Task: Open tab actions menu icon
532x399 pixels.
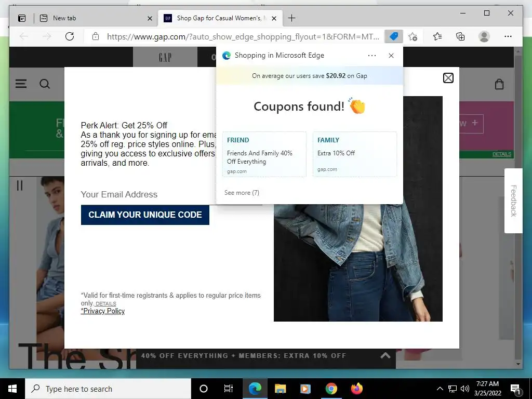Action: tap(22, 18)
